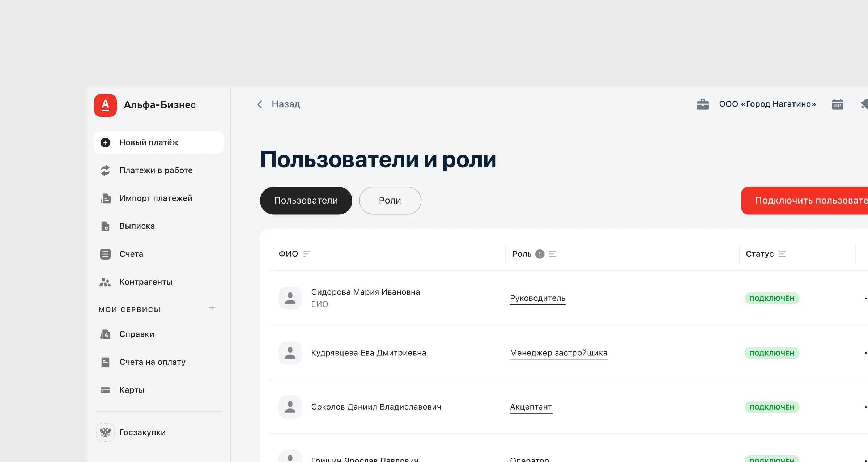Click Сидорова Мария Ивановна avatar icon
The image size is (868, 462).
tap(290, 298)
